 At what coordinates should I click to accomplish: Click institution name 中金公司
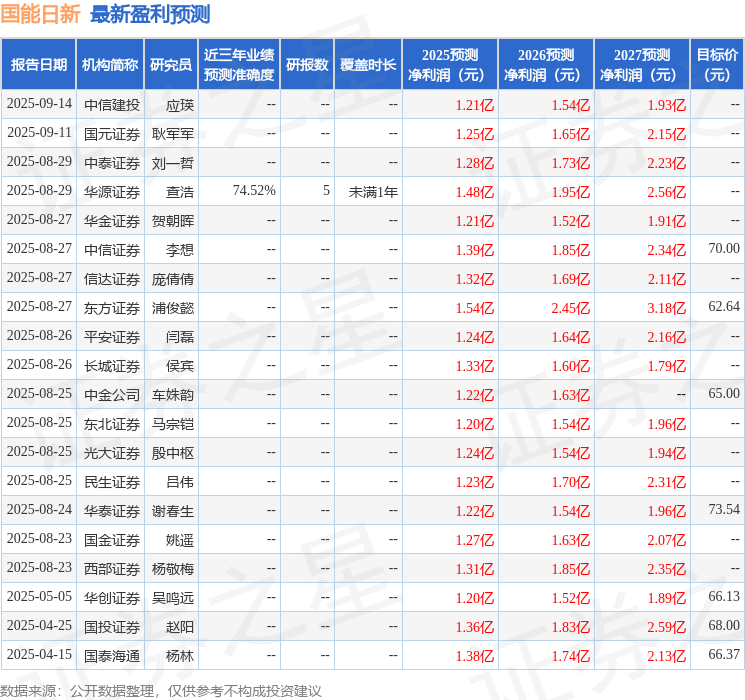[x=112, y=395]
